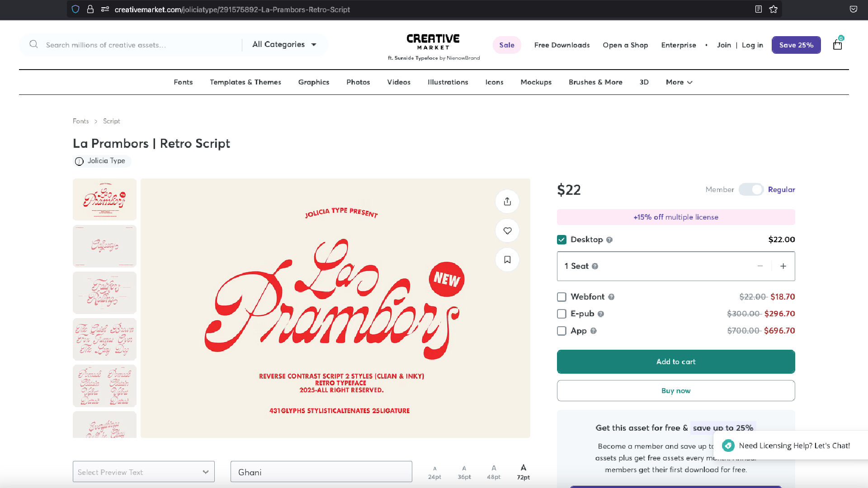868x488 pixels.
Task: Expand the More menu chevron
Action: 690,82
